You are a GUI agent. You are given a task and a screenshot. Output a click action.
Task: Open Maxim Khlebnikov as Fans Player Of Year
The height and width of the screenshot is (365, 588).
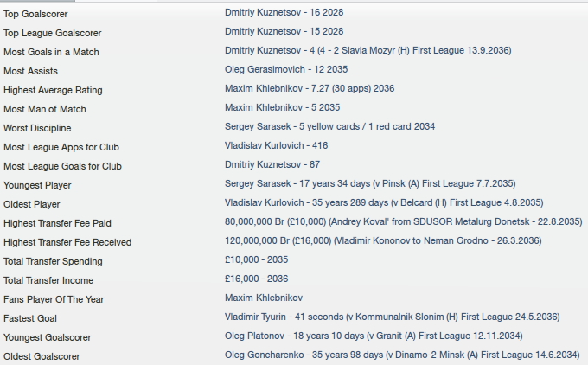[x=264, y=298]
